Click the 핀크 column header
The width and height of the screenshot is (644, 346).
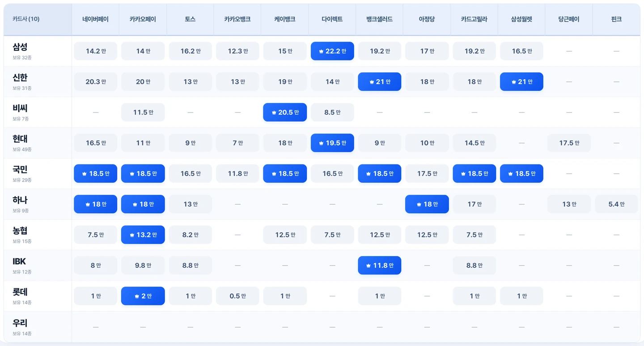point(616,19)
